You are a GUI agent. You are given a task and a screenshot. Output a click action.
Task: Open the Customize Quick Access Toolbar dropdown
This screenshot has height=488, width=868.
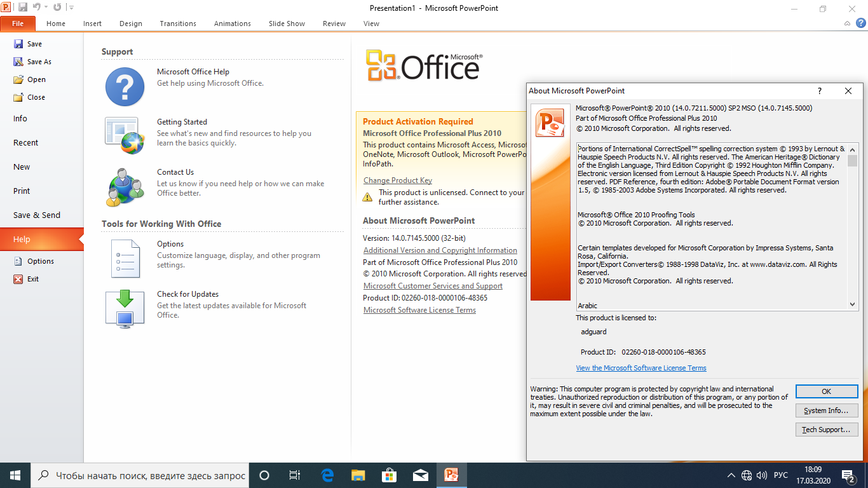[71, 8]
